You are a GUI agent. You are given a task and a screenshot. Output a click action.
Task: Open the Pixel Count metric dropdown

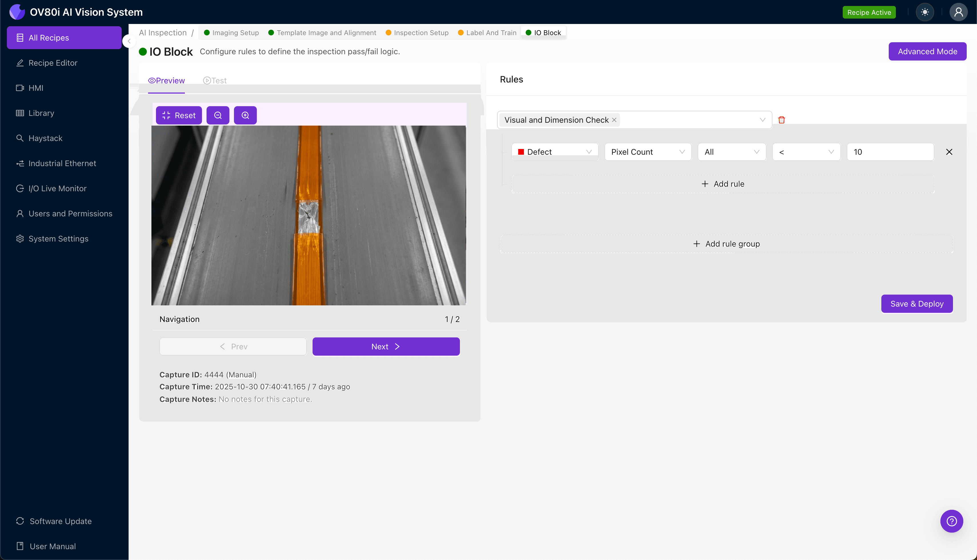(x=648, y=152)
